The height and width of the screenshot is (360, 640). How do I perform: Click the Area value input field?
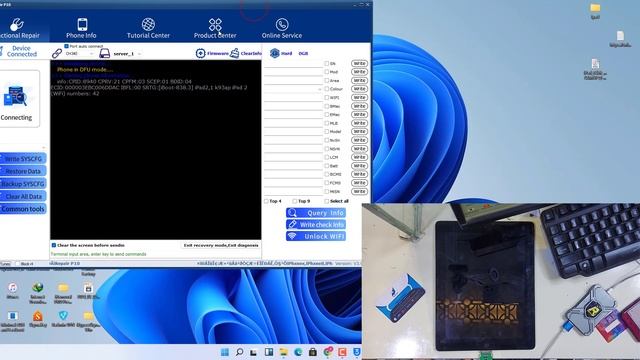(x=293, y=80)
